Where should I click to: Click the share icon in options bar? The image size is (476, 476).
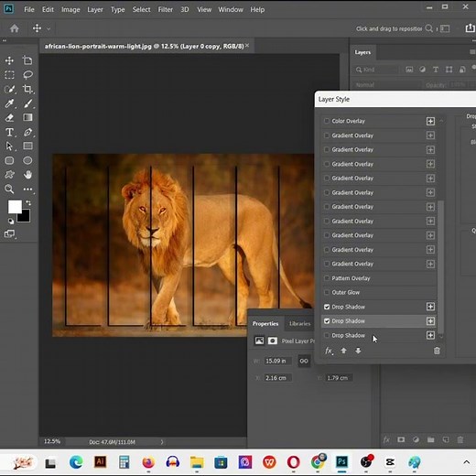pos(470,28)
